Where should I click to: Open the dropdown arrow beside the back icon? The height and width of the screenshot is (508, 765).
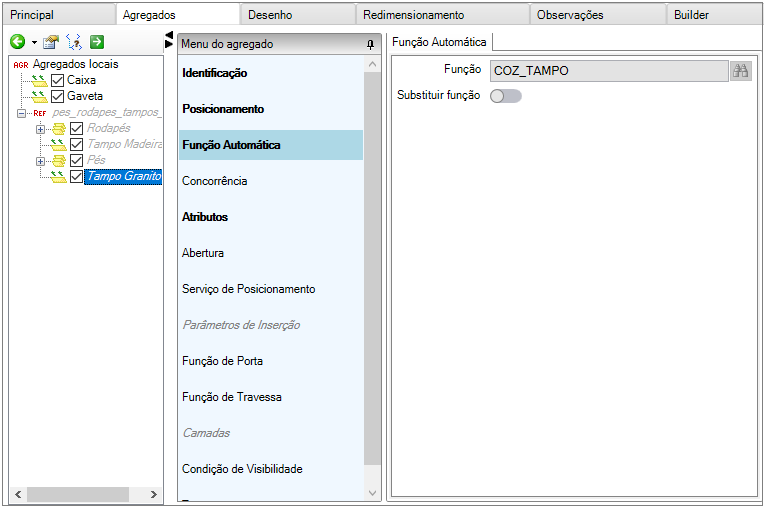34,42
